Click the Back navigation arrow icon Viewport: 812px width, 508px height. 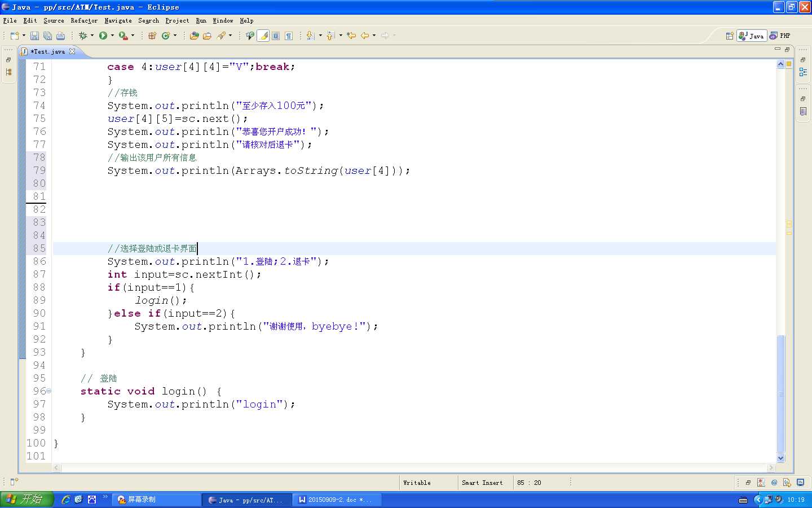point(365,36)
